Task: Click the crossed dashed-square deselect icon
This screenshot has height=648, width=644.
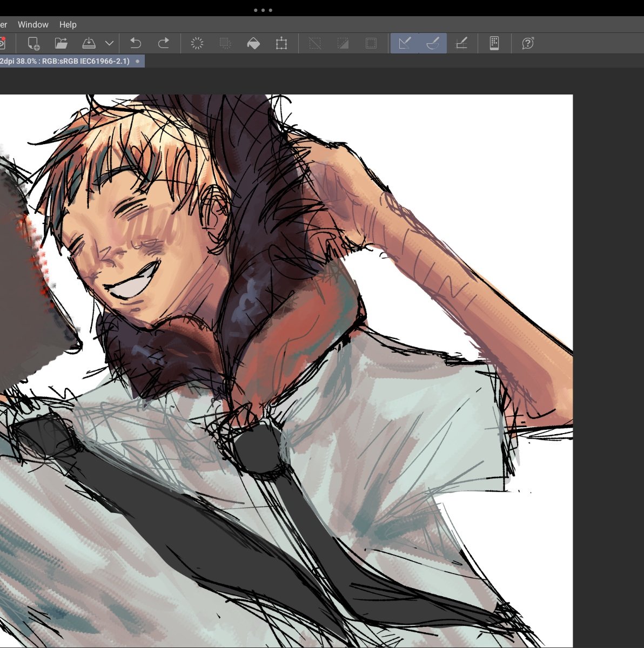Action: coord(315,43)
